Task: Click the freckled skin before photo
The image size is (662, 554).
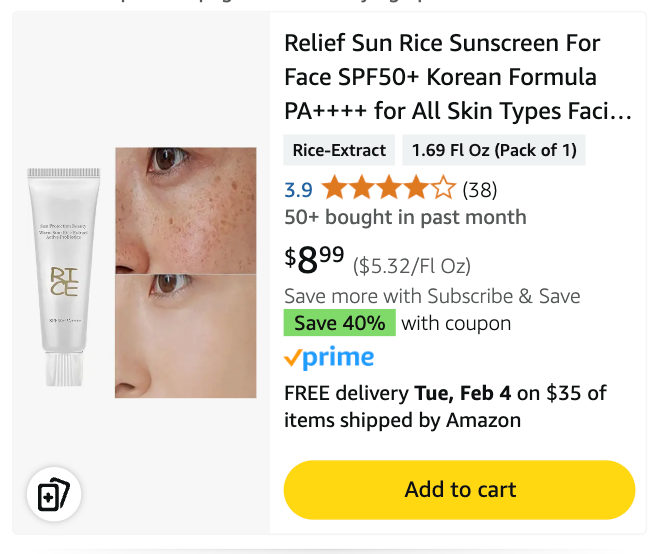Action: (185, 210)
